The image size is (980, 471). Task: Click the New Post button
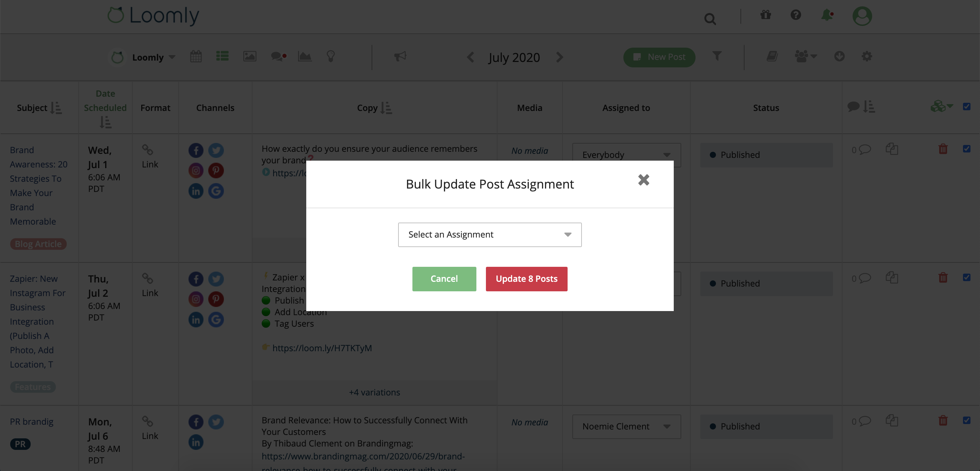point(659,57)
